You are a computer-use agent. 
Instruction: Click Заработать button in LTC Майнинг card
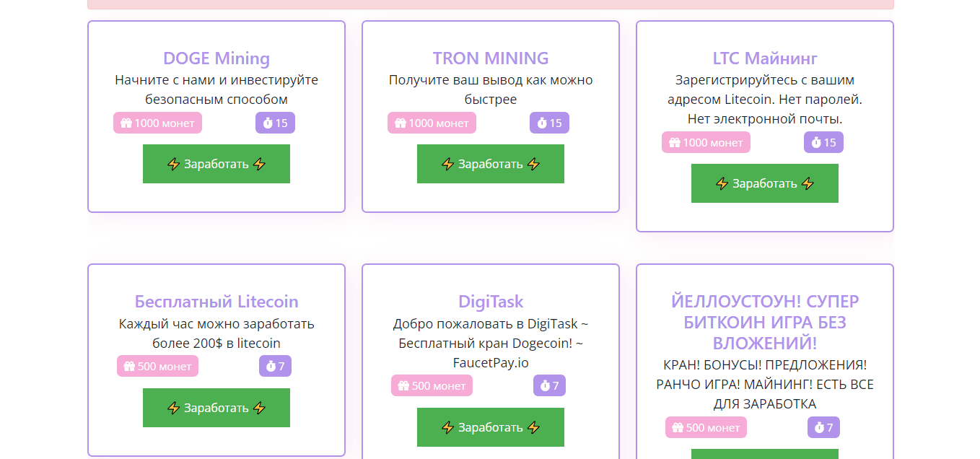765,183
